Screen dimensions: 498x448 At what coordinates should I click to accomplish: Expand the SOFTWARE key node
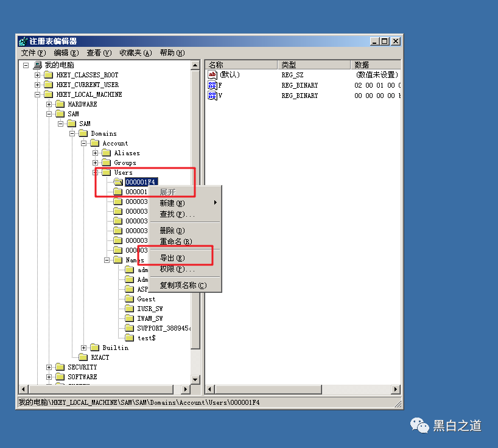[x=49, y=377]
